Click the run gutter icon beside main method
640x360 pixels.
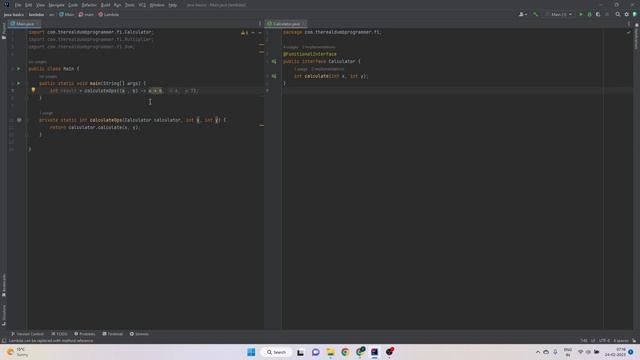(18, 83)
